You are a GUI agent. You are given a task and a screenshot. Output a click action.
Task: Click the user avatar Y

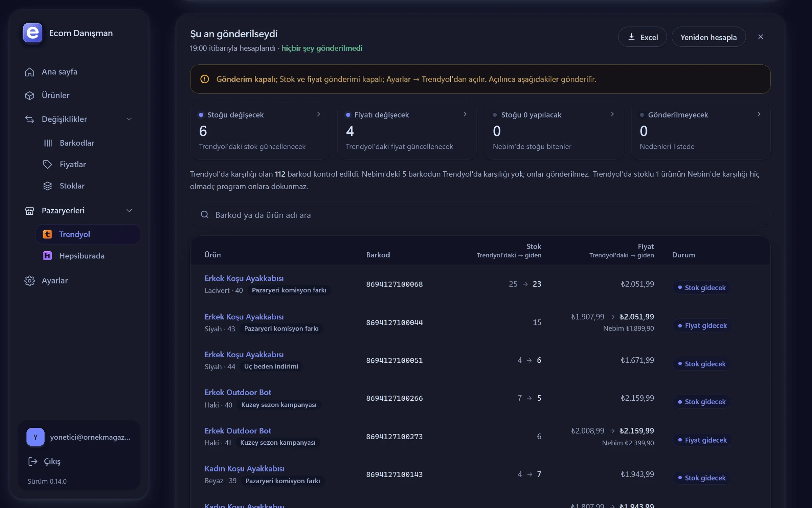pyautogui.click(x=36, y=437)
